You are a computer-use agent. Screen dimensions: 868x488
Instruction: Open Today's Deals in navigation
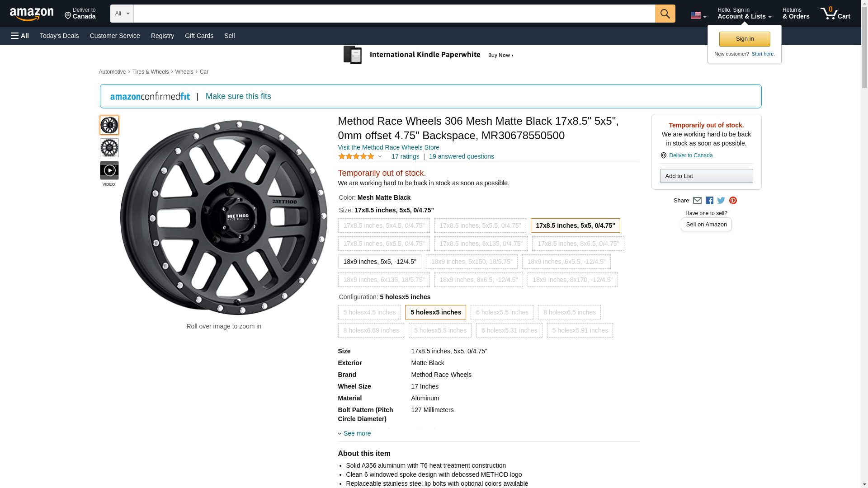(x=59, y=36)
